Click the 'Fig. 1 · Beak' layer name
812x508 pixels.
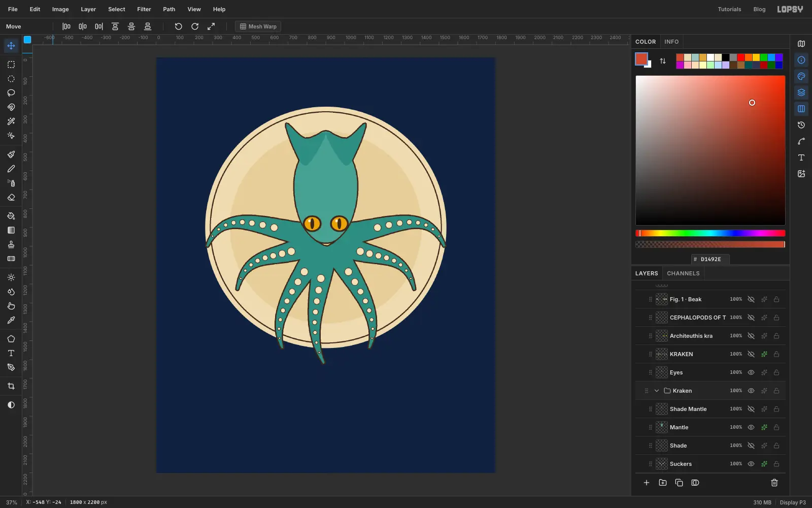[686, 299]
